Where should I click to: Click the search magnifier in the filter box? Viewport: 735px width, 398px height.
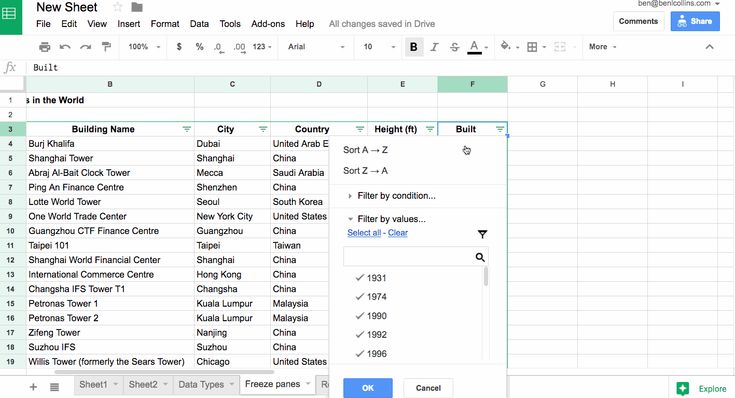480,257
